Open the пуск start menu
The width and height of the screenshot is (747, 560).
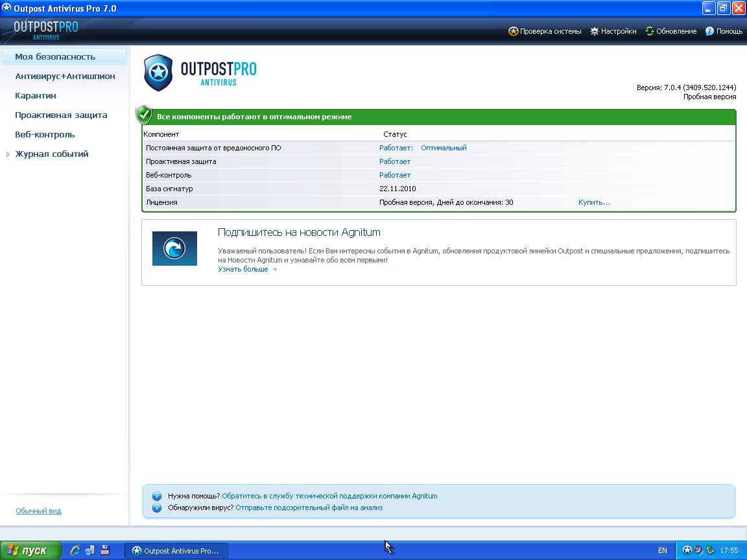30,550
